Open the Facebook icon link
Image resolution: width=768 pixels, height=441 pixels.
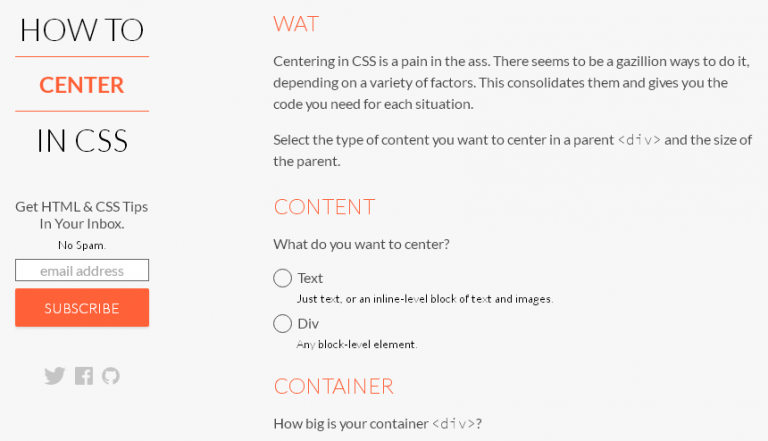pos(84,376)
